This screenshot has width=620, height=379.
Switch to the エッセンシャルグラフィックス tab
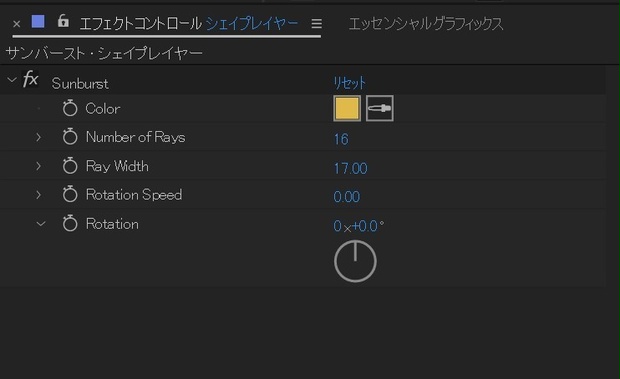tap(426, 24)
